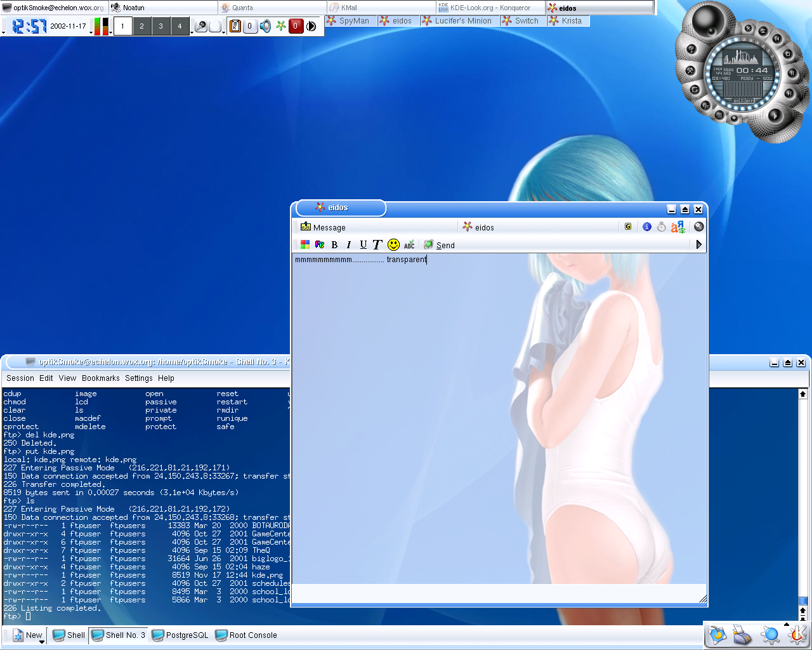Change encoding with the a-character icon

click(x=678, y=227)
